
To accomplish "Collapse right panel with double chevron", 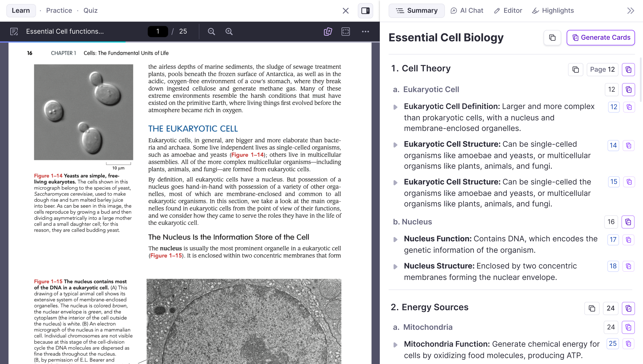I will click(631, 11).
